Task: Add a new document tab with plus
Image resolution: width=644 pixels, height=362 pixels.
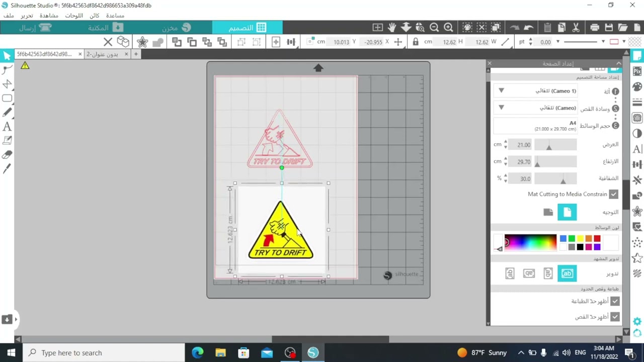Action: pos(136,54)
